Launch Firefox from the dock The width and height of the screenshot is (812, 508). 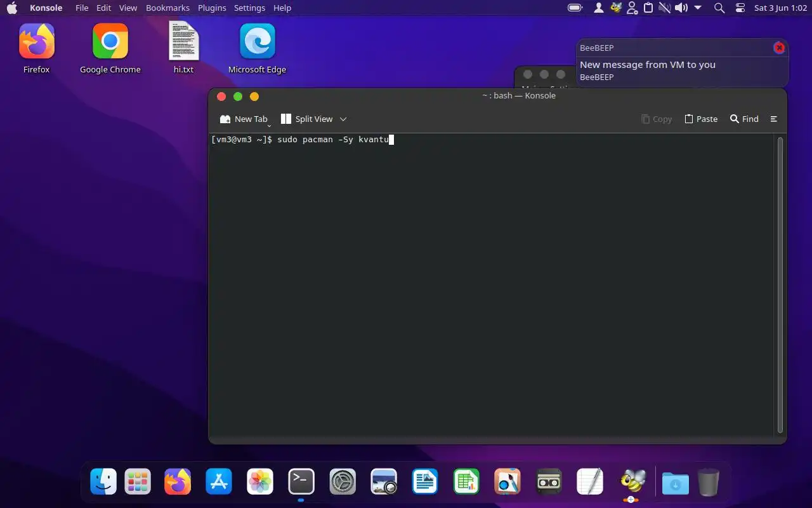178,482
